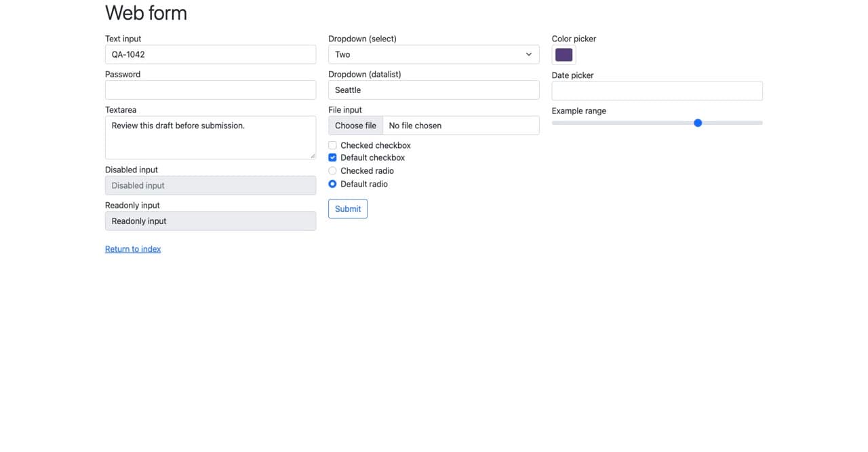
Task: Click the 'Color picker' label
Action: [574, 39]
